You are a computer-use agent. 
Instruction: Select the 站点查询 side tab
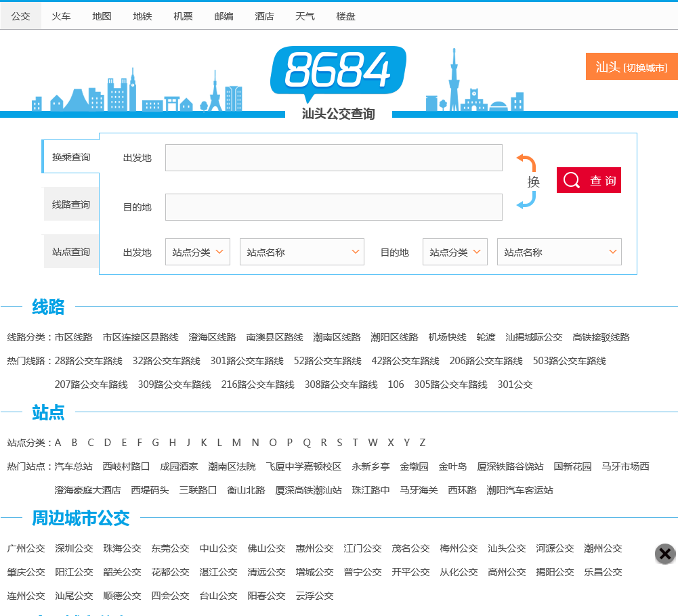click(71, 252)
